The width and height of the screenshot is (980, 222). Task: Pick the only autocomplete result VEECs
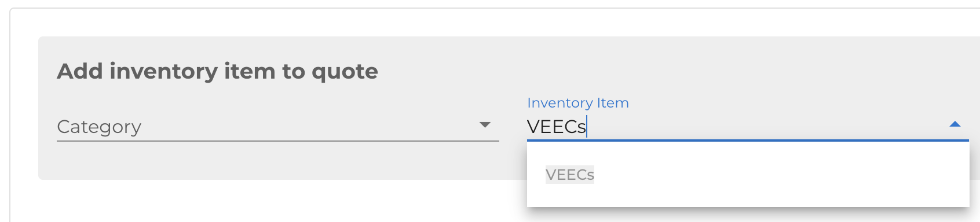tap(570, 175)
